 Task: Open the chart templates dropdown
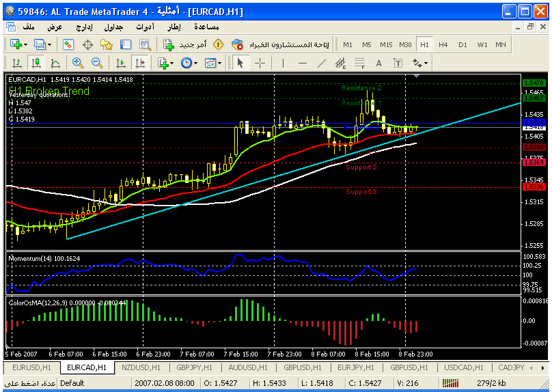[213, 63]
